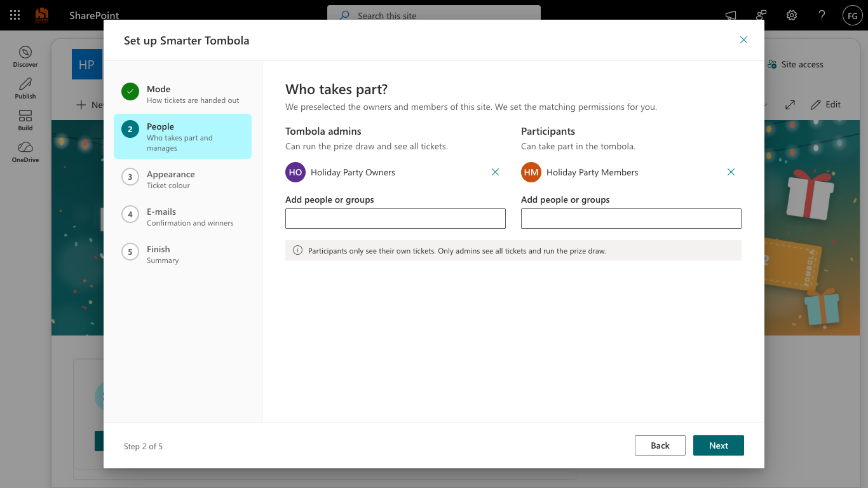The height and width of the screenshot is (488, 868).
Task: Open the settings gear icon
Action: (792, 15)
